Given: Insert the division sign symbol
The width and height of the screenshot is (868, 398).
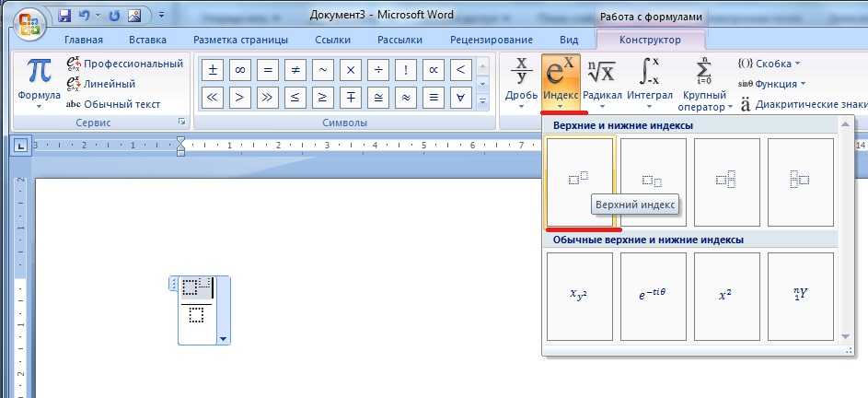Looking at the screenshot, I should 377,70.
